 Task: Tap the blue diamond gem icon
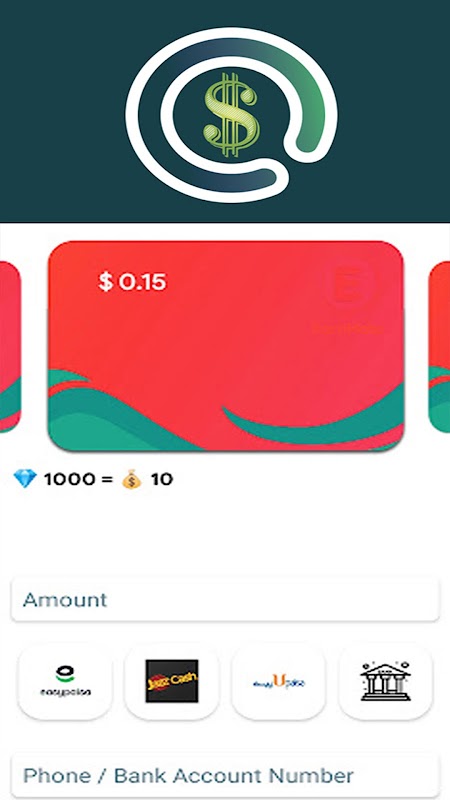click(x=26, y=479)
